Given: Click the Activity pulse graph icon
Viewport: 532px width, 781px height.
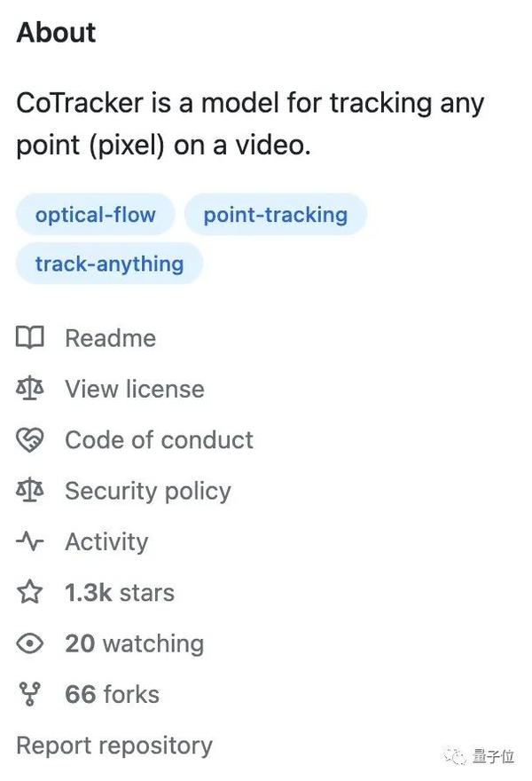Looking at the screenshot, I should 29,542.
